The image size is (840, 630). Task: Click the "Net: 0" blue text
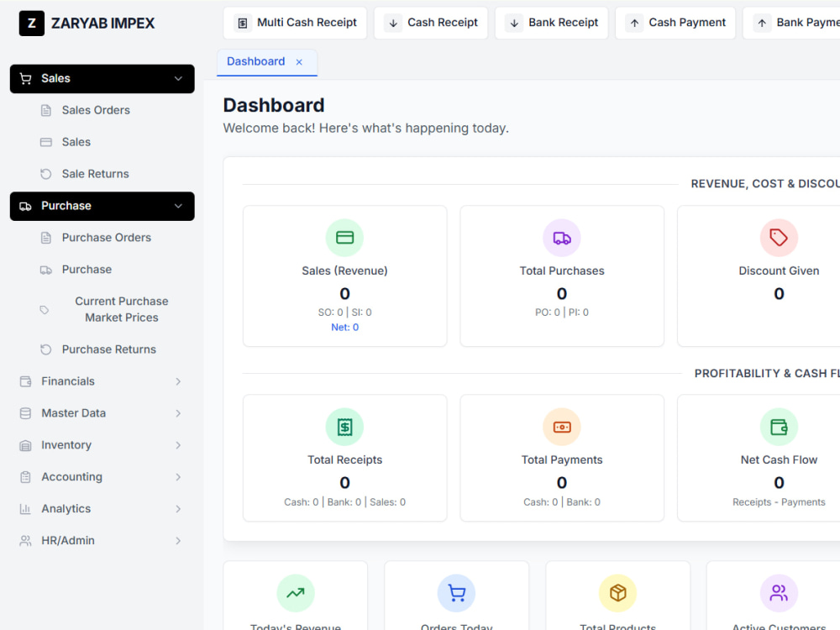[344, 328]
